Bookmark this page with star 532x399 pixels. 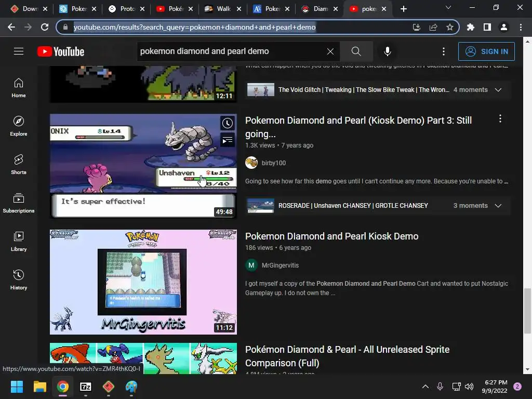pyautogui.click(x=450, y=27)
